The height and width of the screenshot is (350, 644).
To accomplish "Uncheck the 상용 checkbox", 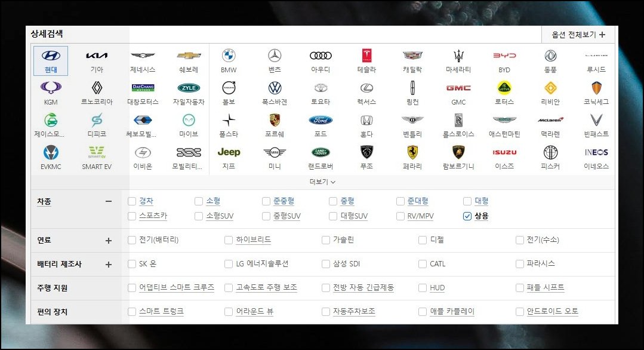I will 467,216.
